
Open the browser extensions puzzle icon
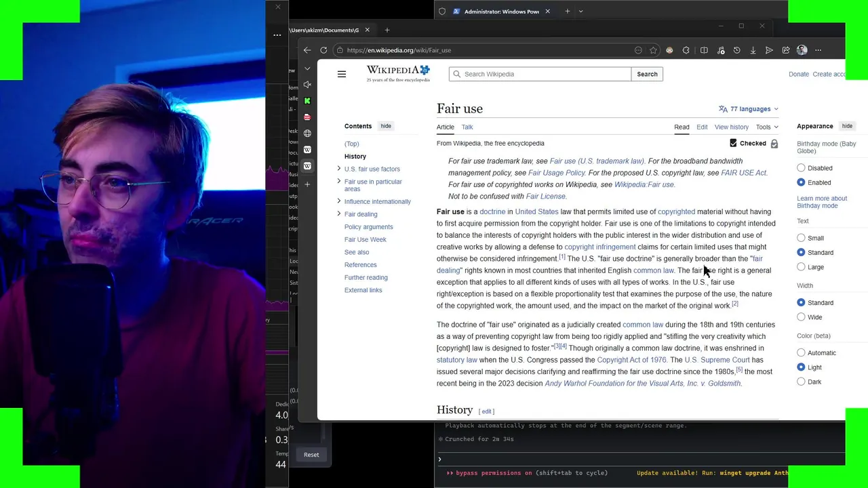pyautogui.click(x=686, y=50)
